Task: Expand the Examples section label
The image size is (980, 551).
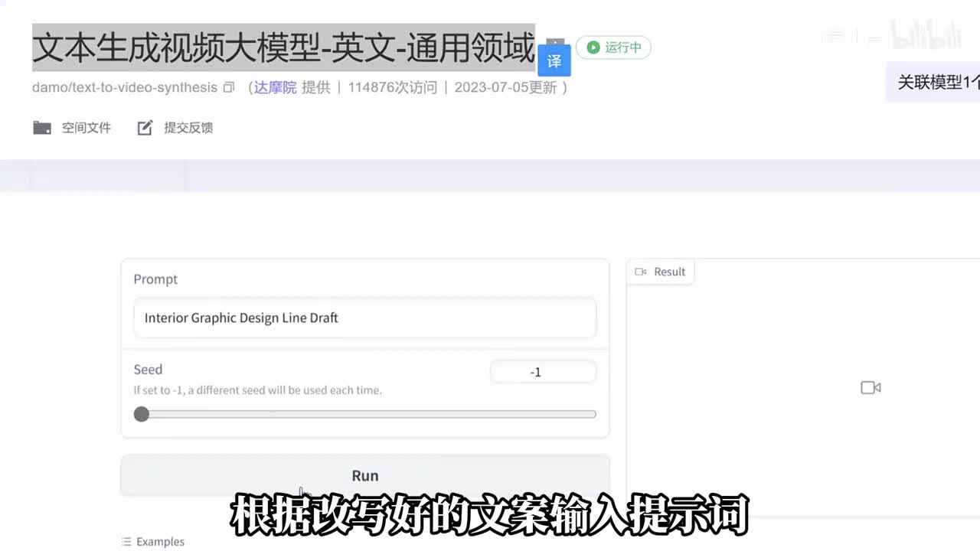Action: coord(160,542)
